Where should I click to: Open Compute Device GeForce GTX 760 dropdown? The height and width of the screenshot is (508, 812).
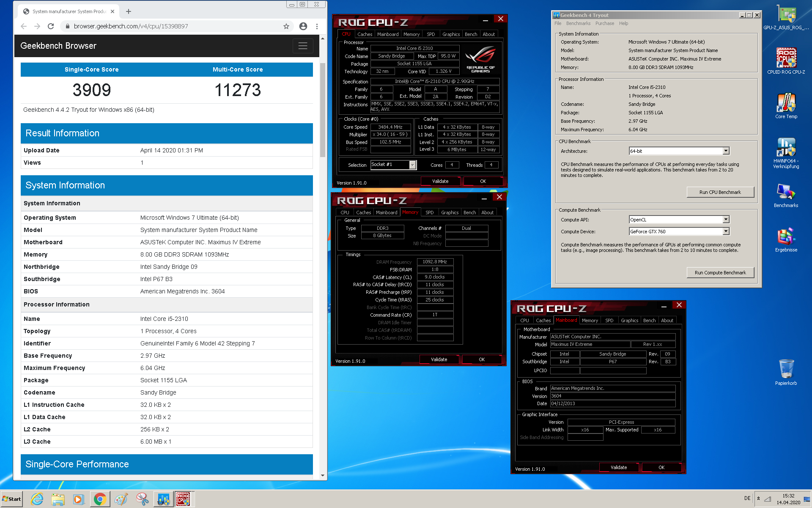[726, 232]
